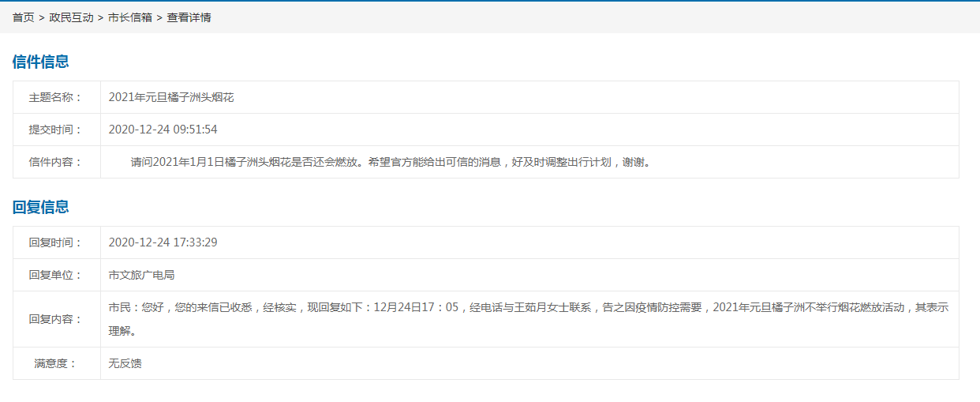The width and height of the screenshot is (980, 402).
Task: Click the 主题名称 row label
Action: point(55,97)
